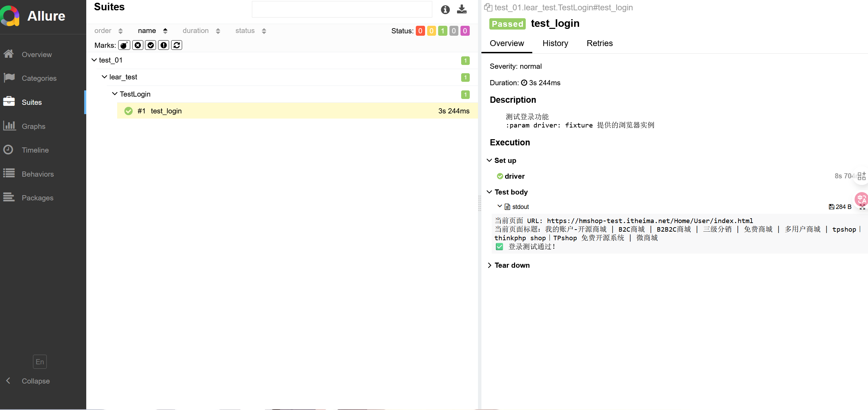Collapse the test_01 suite node
The image size is (868, 410).
click(94, 60)
